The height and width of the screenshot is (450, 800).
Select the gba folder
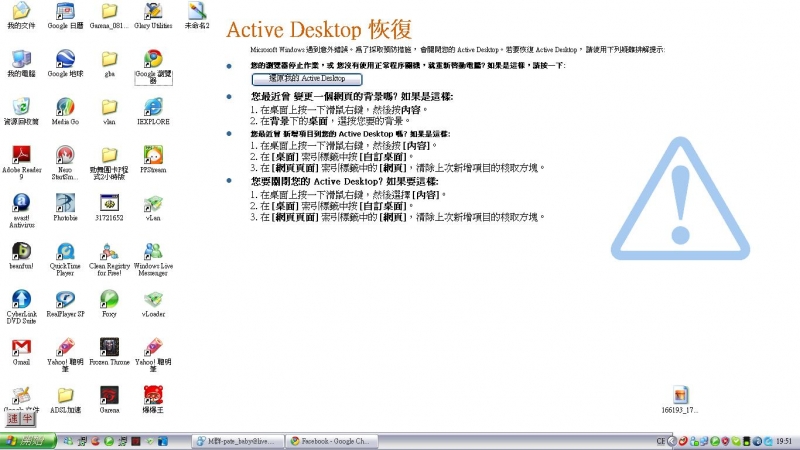click(x=109, y=64)
